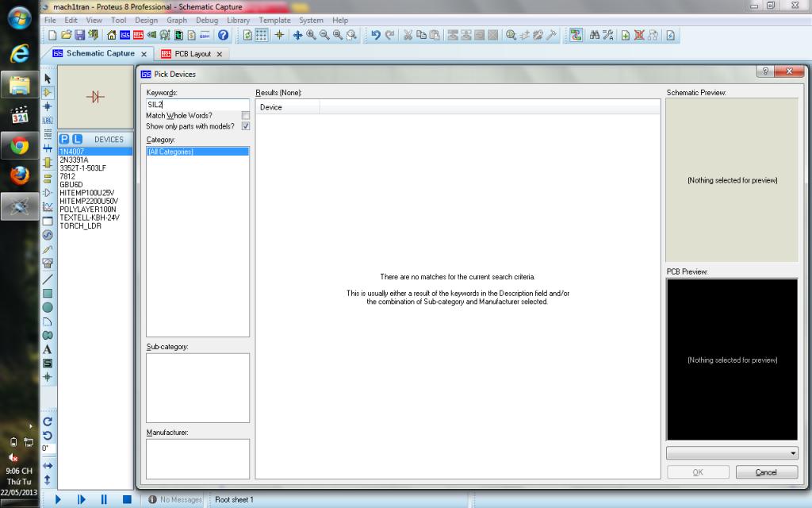Viewport: 812px width, 508px height.
Task: Select 7812 in the devices list
Action: click(67, 176)
